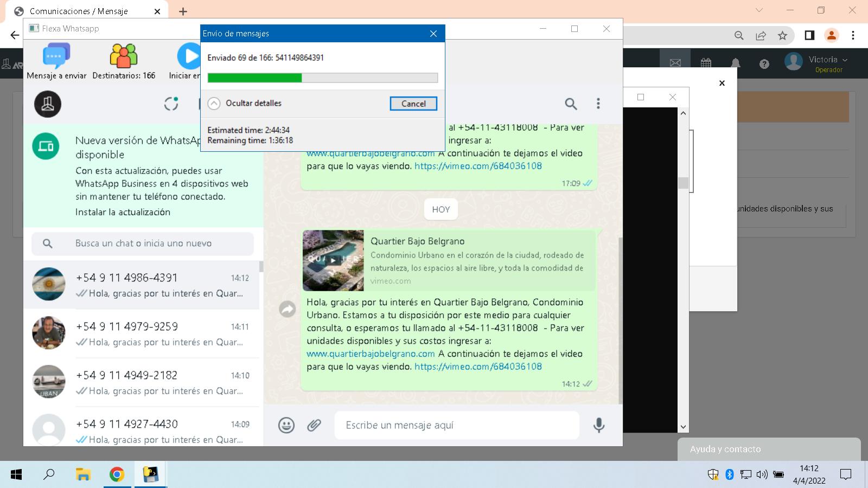Click the share page icon in Chrome
This screenshot has height=488, width=868.
coord(761,35)
